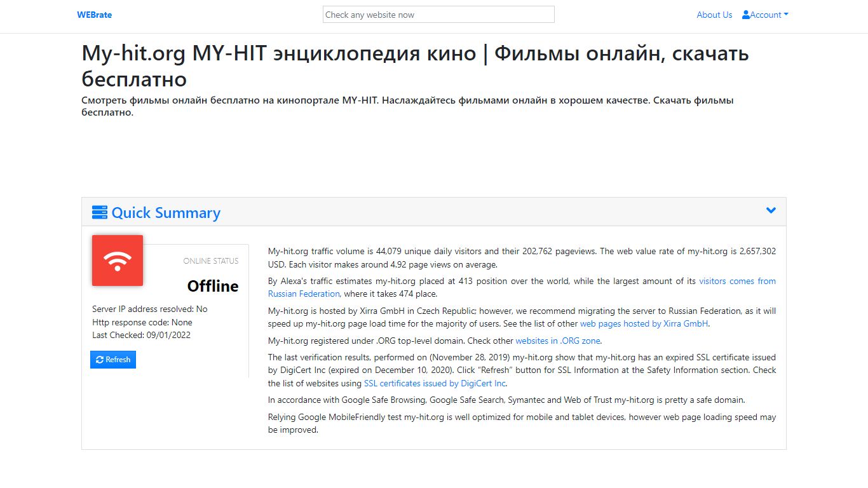
Task: Open 'SSL certificates issued by DigiCert Inc' link
Action: [435, 383]
